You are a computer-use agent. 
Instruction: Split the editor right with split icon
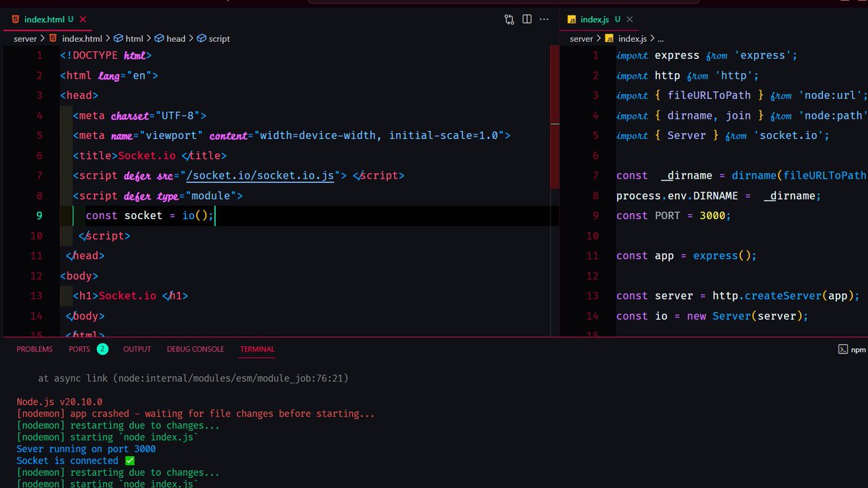[527, 20]
